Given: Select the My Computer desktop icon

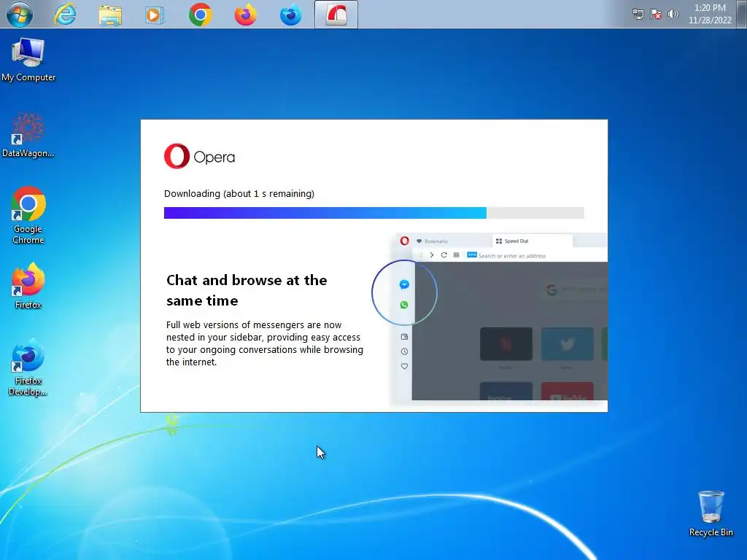Looking at the screenshot, I should [28, 60].
